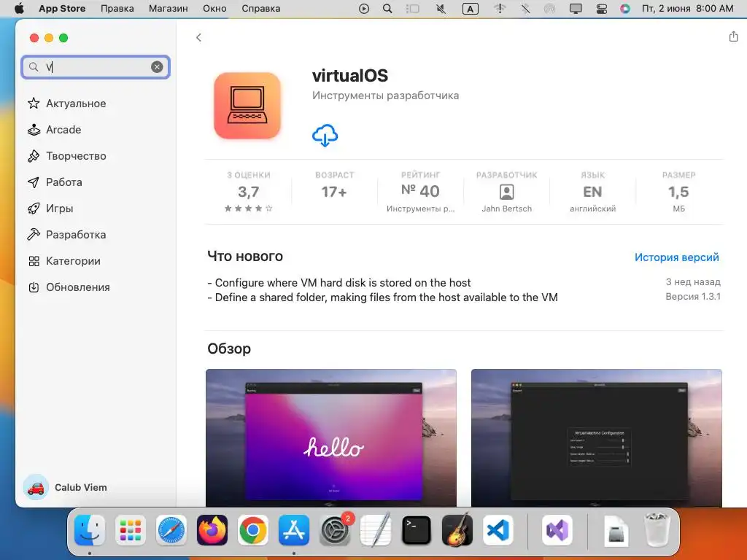Launch GarageBand from the Dock

click(457, 530)
